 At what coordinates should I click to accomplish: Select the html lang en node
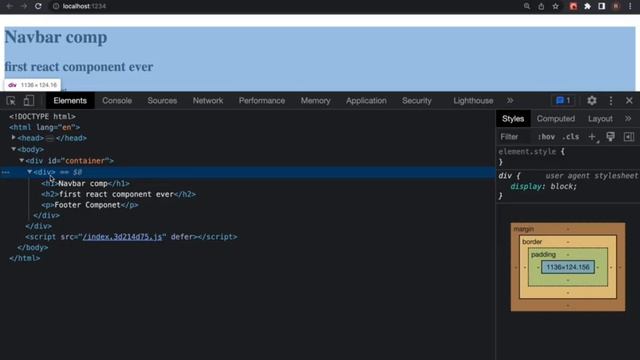coord(44,127)
